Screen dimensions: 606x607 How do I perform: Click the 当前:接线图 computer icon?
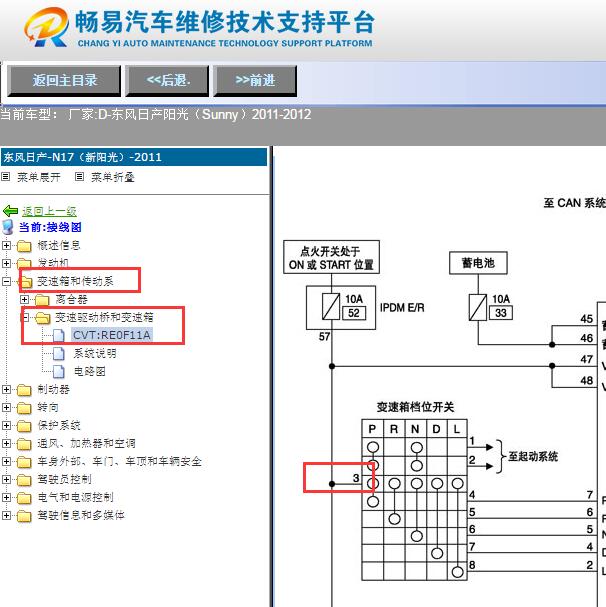coord(8,227)
